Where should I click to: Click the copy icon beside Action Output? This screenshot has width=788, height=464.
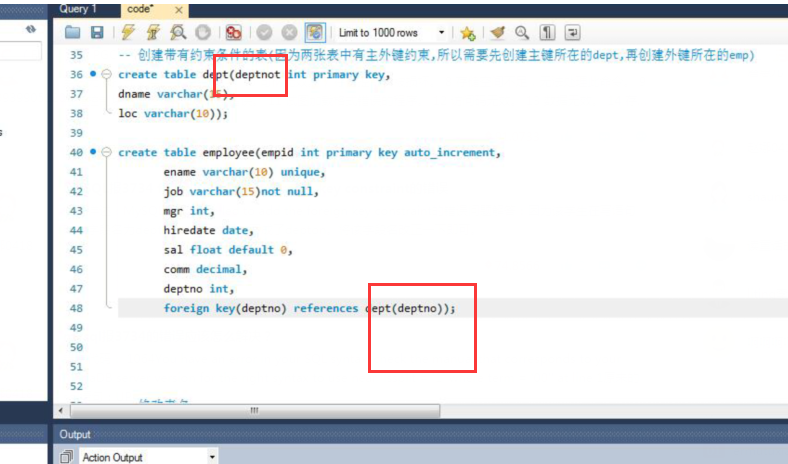click(x=66, y=457)
